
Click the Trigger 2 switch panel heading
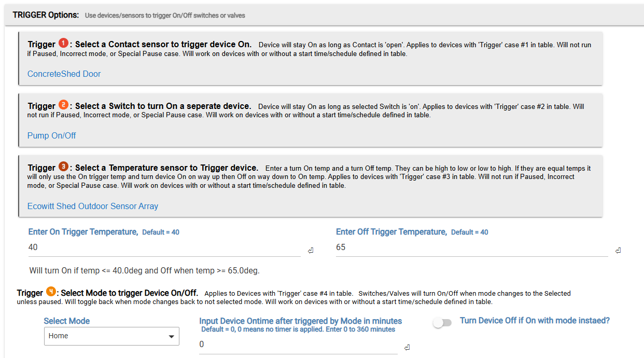162,106
